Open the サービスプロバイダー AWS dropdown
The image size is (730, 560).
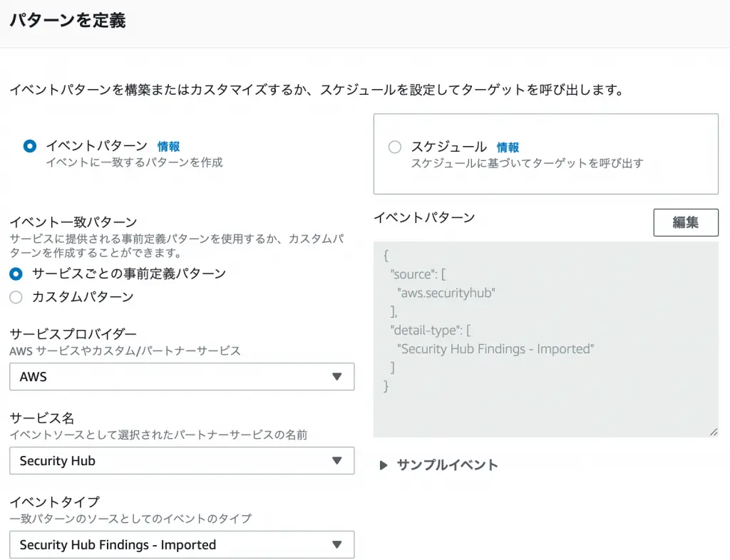click(x=182, y=377)
